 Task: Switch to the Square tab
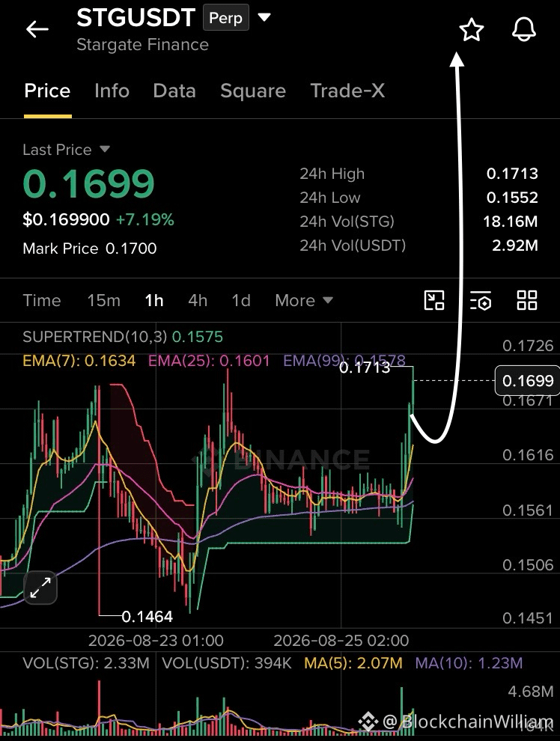point(253,91)
